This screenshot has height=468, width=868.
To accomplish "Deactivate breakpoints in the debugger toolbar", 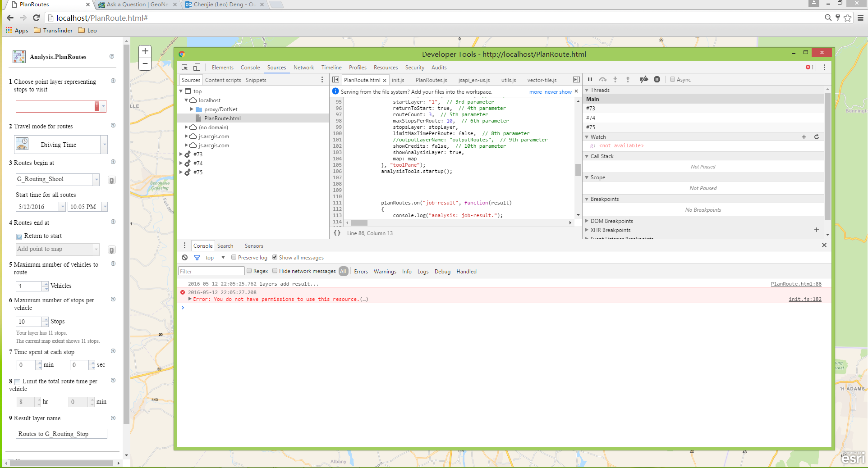I will 644,80.
